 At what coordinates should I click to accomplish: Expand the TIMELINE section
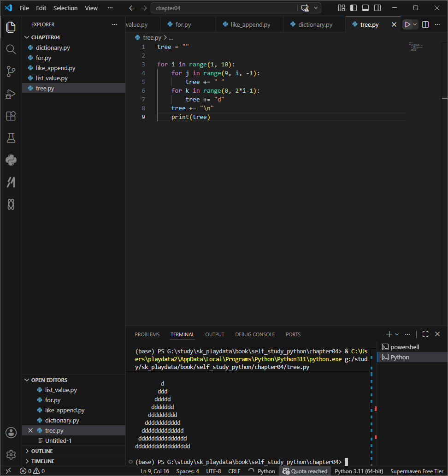(74, 461)
